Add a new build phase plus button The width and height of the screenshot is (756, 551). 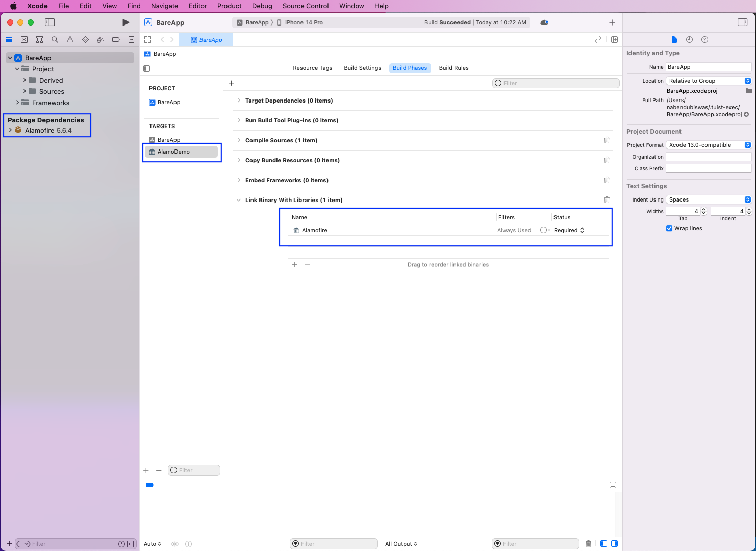(x=231, y=83)
